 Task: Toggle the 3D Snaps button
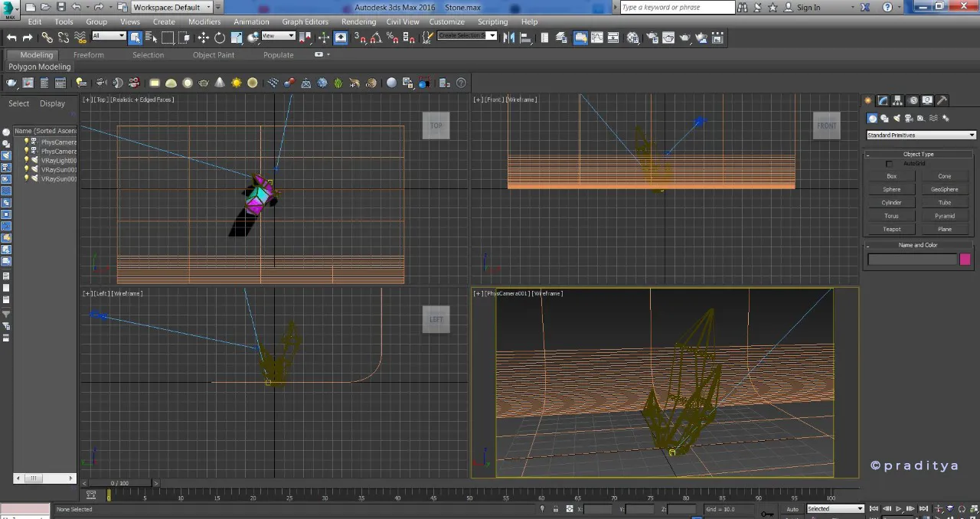[x=358, y=38]
